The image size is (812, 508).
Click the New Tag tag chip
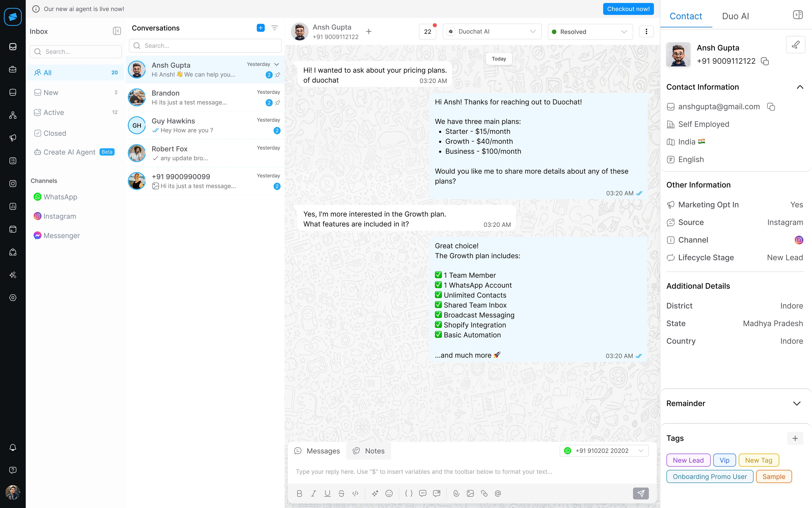coord(759,460)
